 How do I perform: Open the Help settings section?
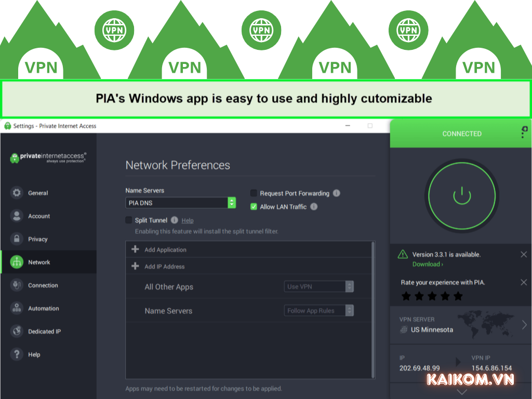pos(17,354)
